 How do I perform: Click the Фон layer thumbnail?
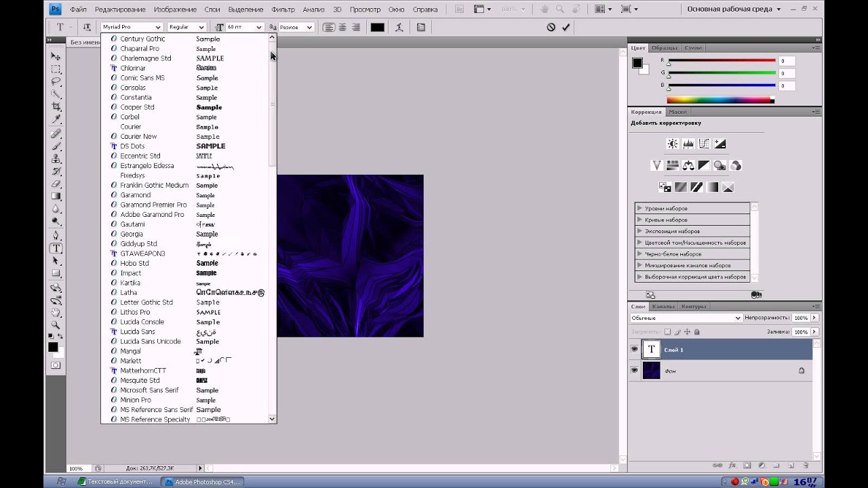click(651, 371)
